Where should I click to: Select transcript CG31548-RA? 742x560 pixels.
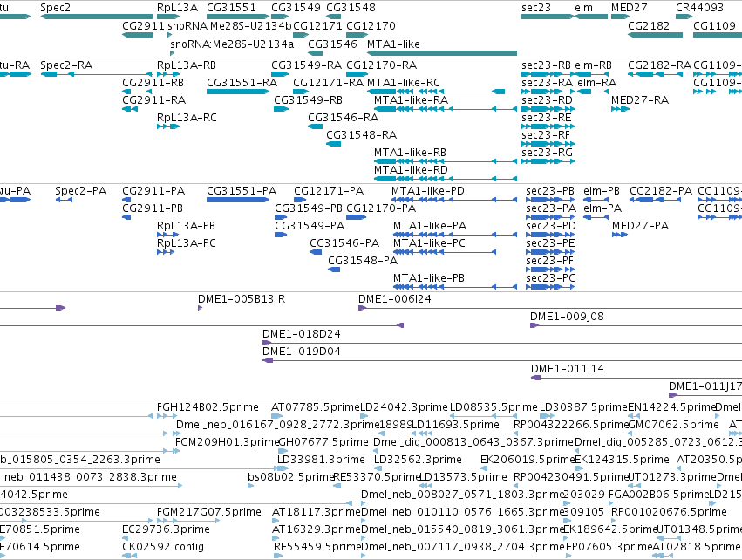tap(333, 144)
